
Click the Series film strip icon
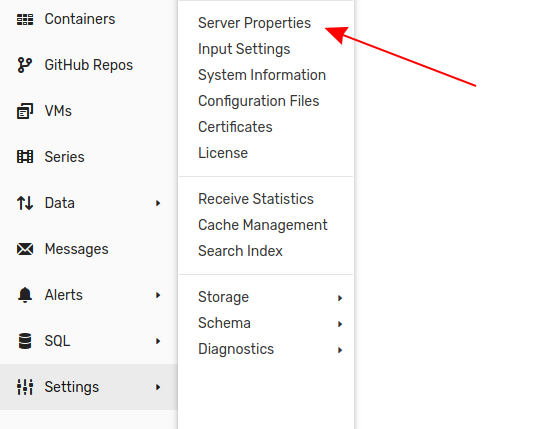coord(25,157)
